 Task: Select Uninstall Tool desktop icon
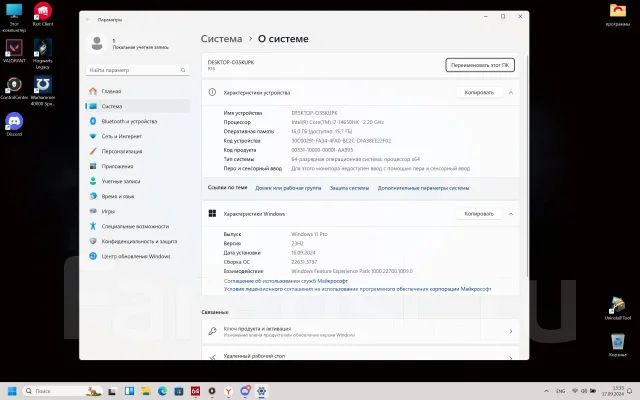point(618,309)
